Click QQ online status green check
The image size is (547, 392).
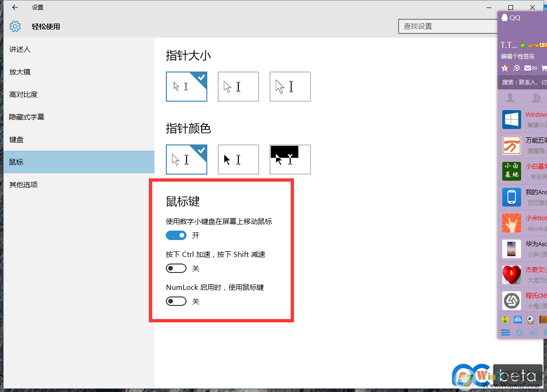pyautogui.click(x=523, y=45)
